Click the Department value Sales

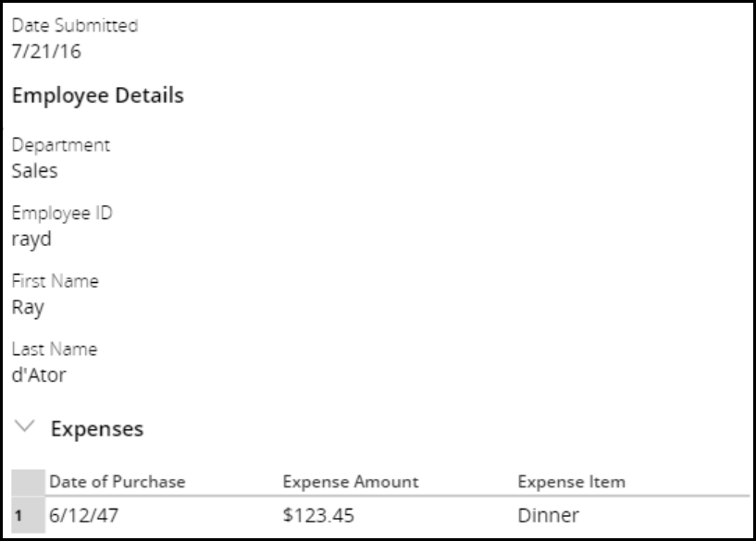[x=34, y=170]
